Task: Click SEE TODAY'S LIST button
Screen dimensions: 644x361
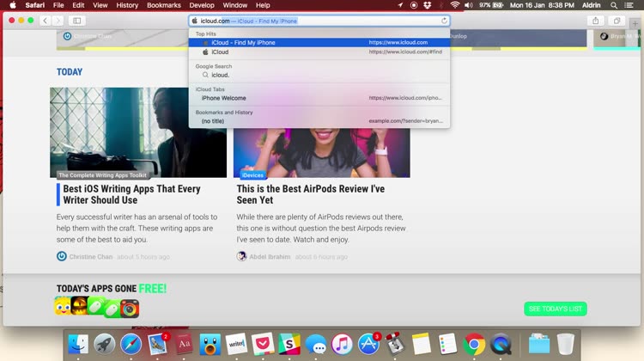Action: [x=556, y=309]
